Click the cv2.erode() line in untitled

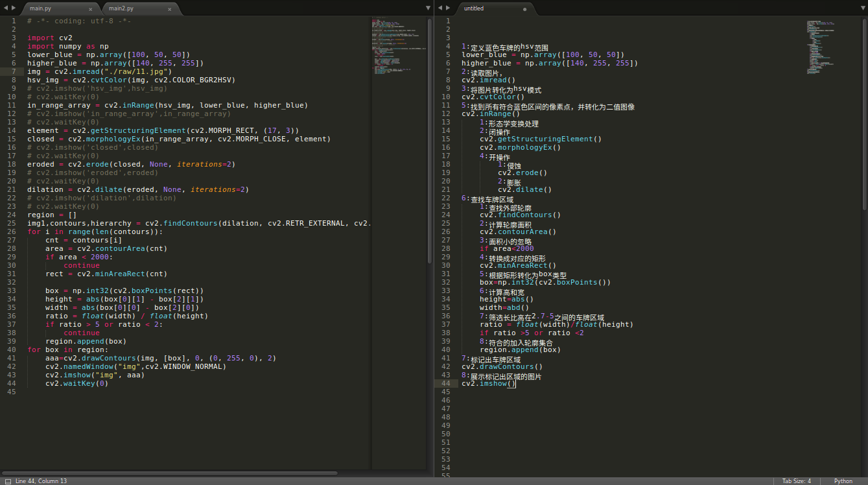[522, 172]
